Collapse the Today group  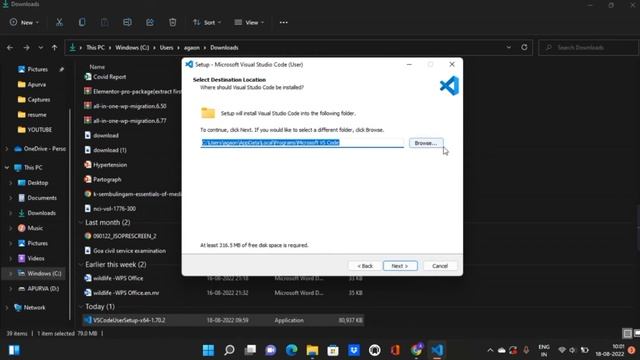(80, 307)
